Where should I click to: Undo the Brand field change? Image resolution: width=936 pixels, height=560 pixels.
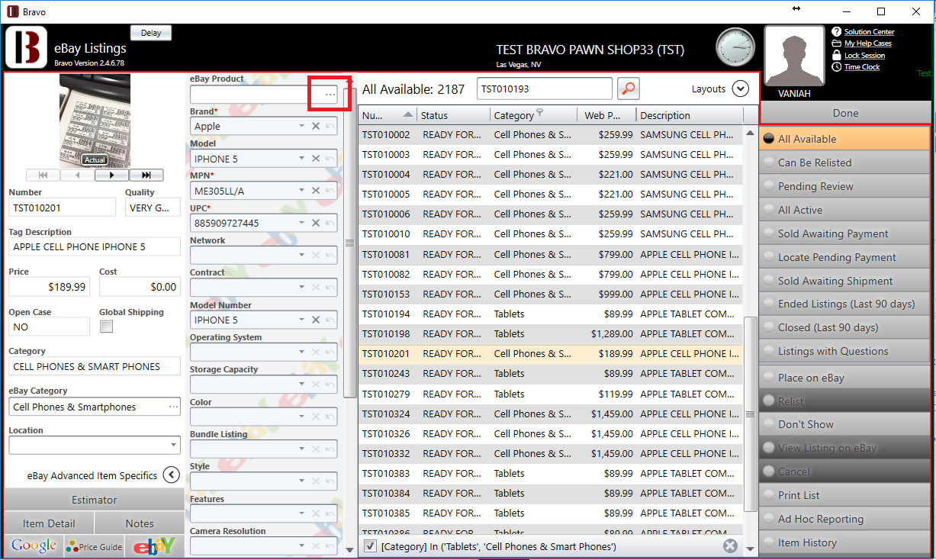[x=330, y=126]
